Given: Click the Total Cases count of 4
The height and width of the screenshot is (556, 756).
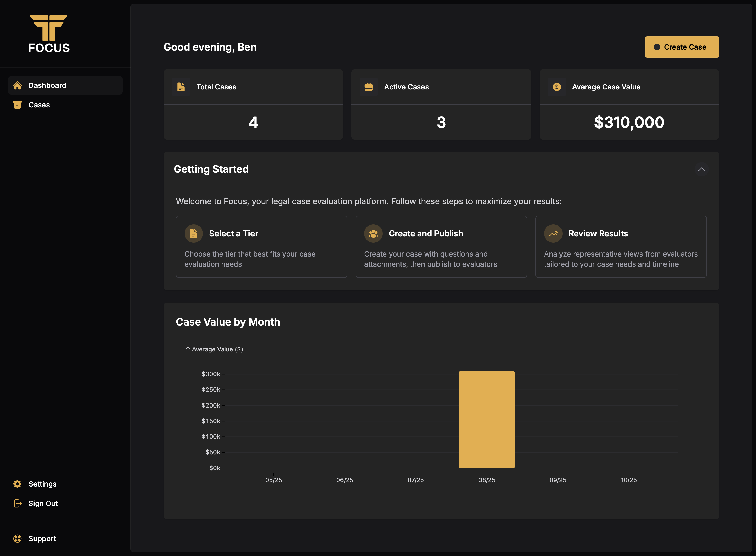Looking at the screenshot, I should pyautogui.click(x=253, y=122).
